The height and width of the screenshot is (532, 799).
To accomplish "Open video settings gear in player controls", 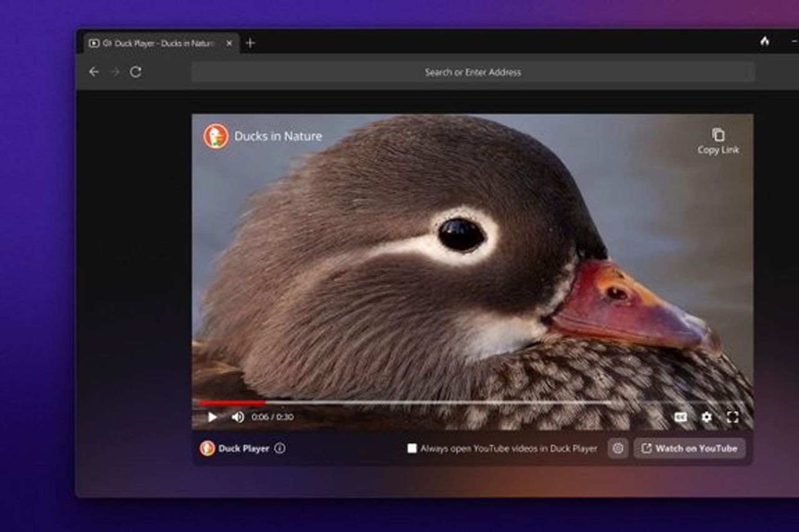I will pyautogui.click(x=707, y=417).
